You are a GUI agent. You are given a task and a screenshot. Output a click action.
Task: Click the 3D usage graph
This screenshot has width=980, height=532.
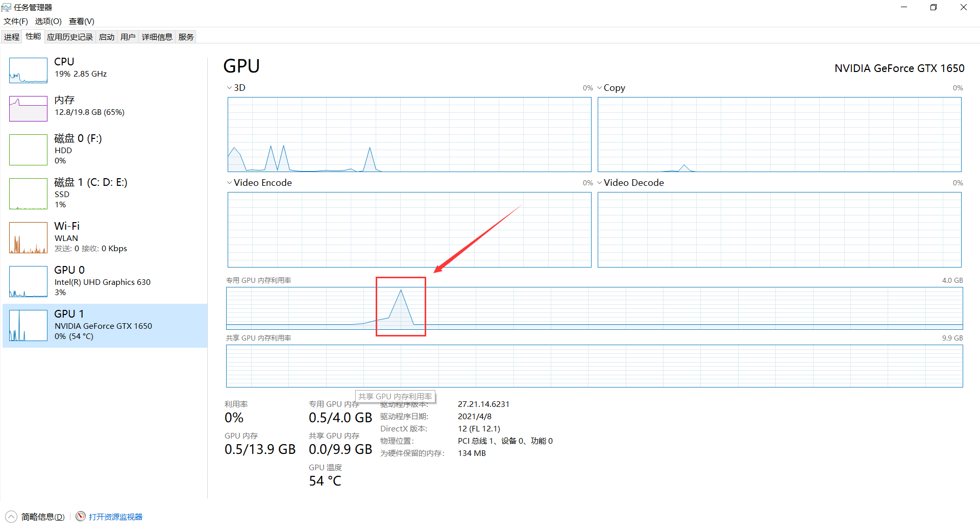tap(409, 134)
